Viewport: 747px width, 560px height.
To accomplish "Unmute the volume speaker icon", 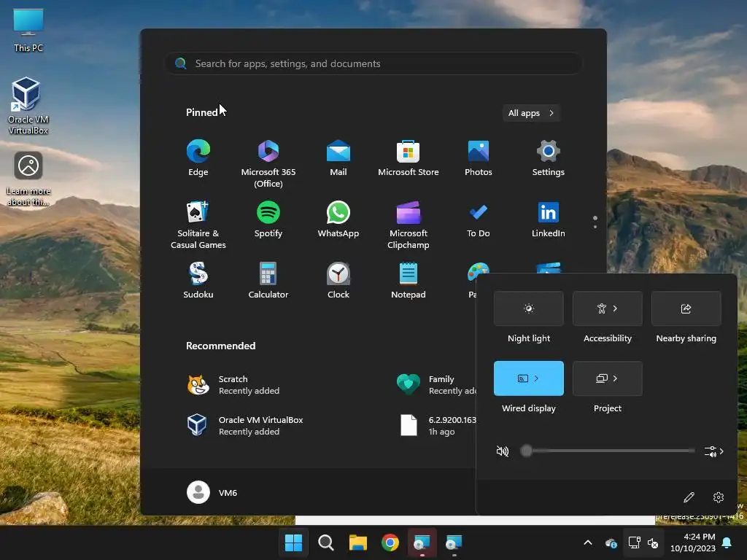I will 503,451.
